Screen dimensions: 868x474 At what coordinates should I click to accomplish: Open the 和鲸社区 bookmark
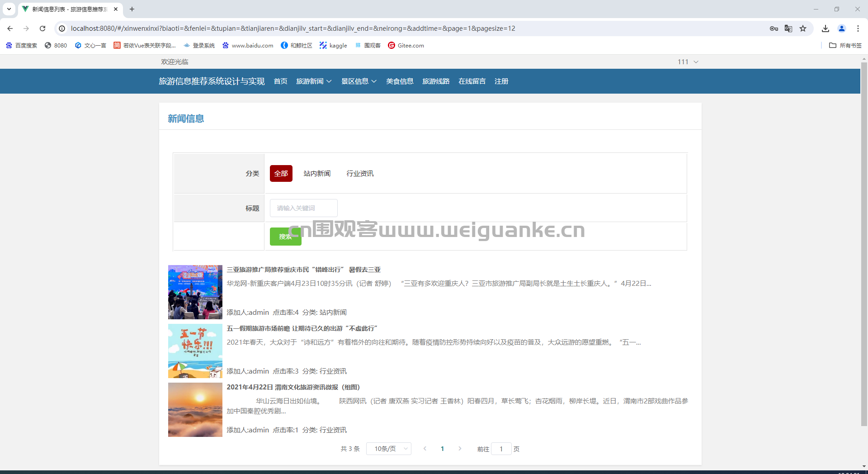pyautogui.click(x=297, y=45)
